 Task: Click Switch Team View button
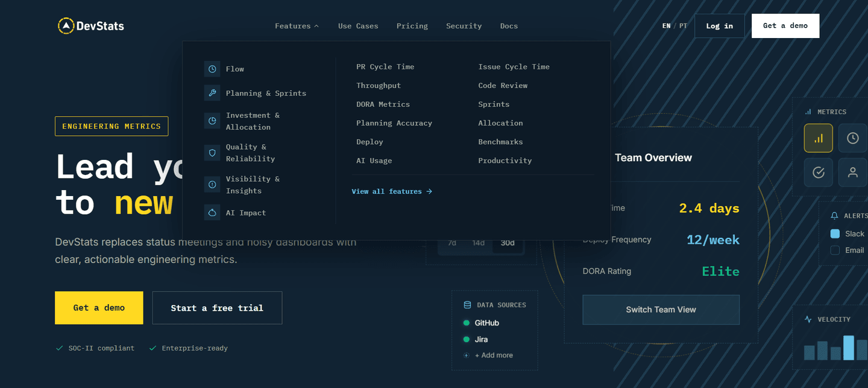coord(661,310)
